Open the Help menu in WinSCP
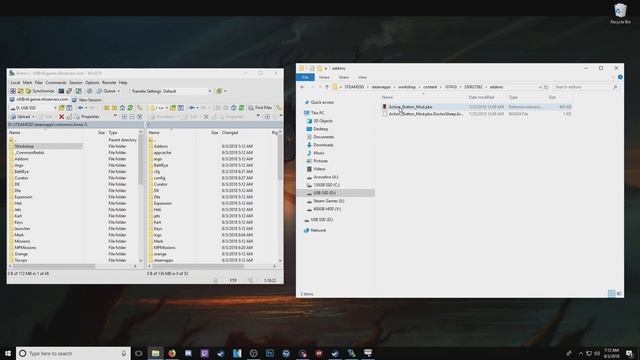The height and width of the screenshot is (360, 640). click(x=123, y=82)
